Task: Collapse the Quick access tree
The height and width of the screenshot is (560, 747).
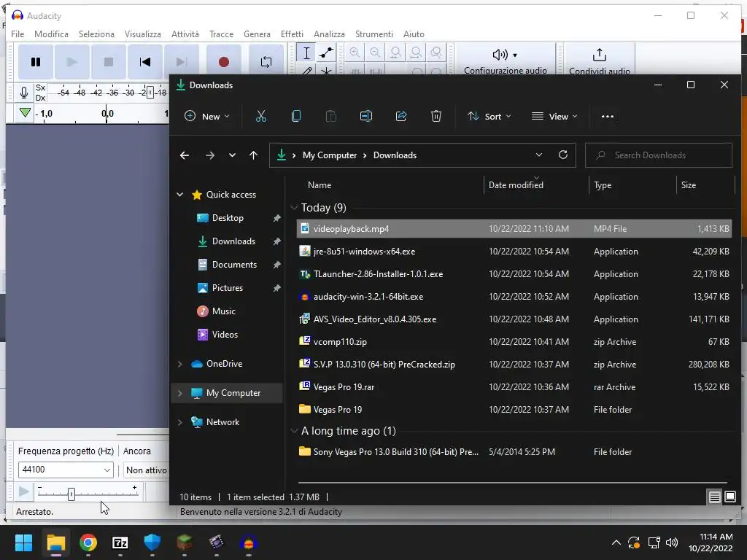Action: click(180, 194)
